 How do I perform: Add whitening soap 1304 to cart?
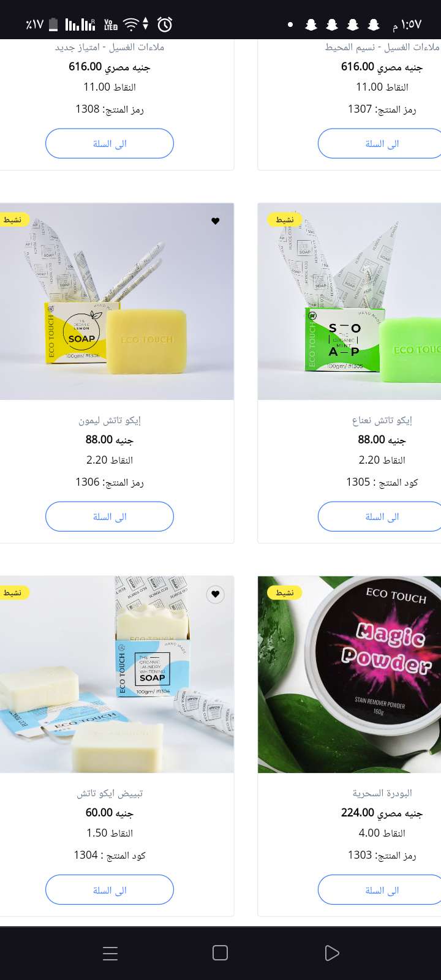110,889
